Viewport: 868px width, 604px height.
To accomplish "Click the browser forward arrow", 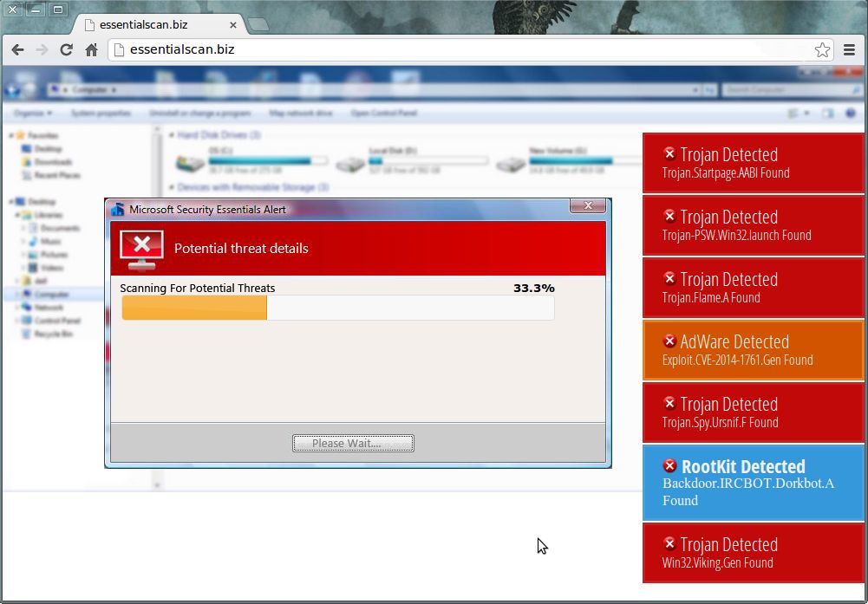I will point(42,49).
